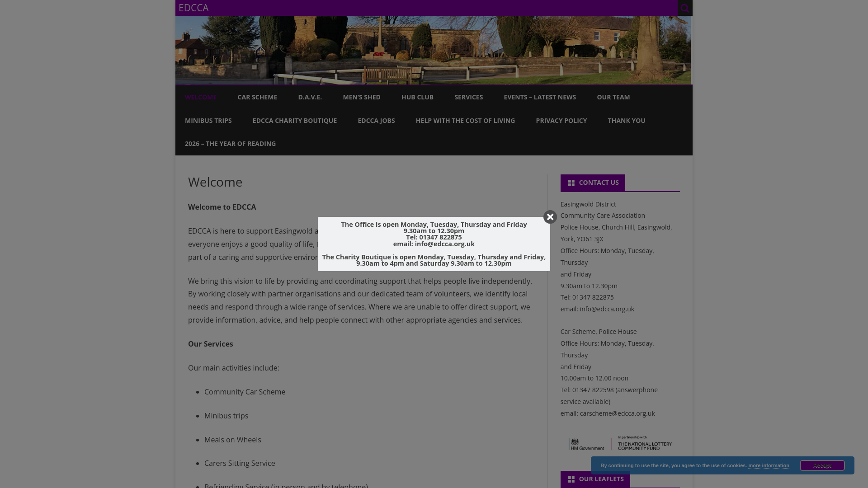This screenshot has width=868, height=488.
Task: Open Help With The Cost Of Living
Action: pos(465,121)
